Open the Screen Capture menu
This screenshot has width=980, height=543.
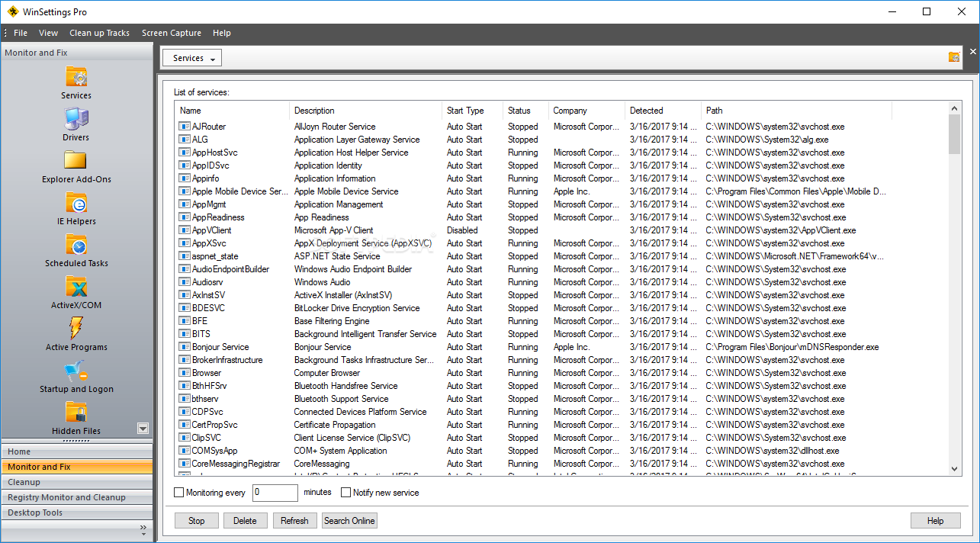tap(172, 33)
